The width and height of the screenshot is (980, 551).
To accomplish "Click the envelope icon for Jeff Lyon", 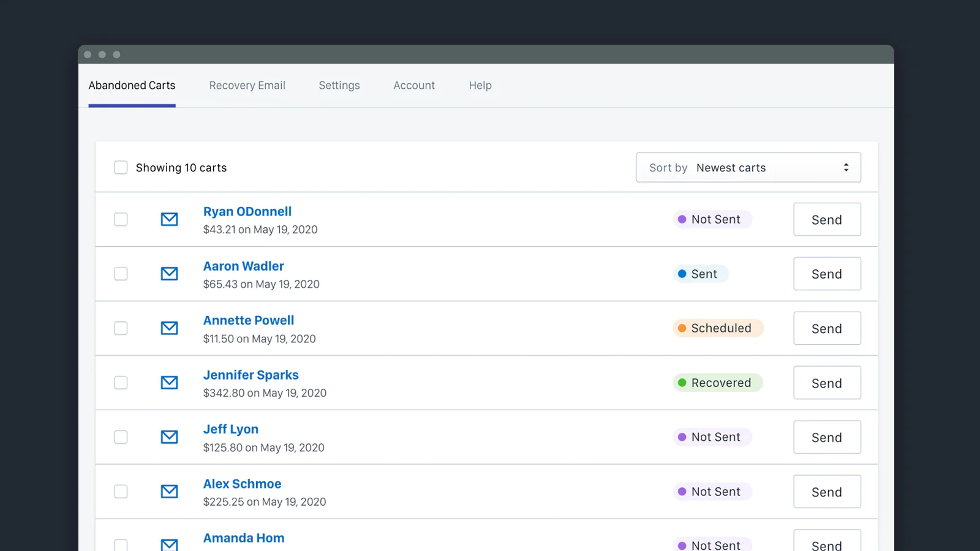I will pos(169,437).
